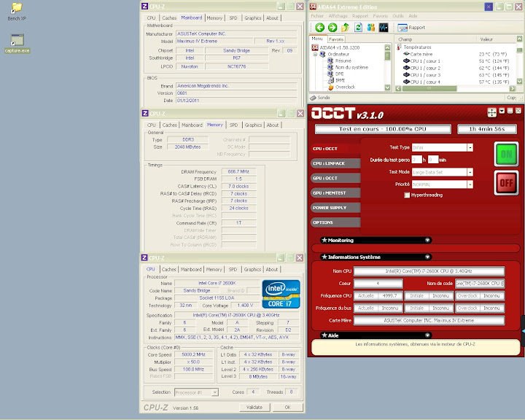This screenshot has width=525, height=420.
Task: Click the small down-arrow icon in OCCT title bar
Action: 502,111
